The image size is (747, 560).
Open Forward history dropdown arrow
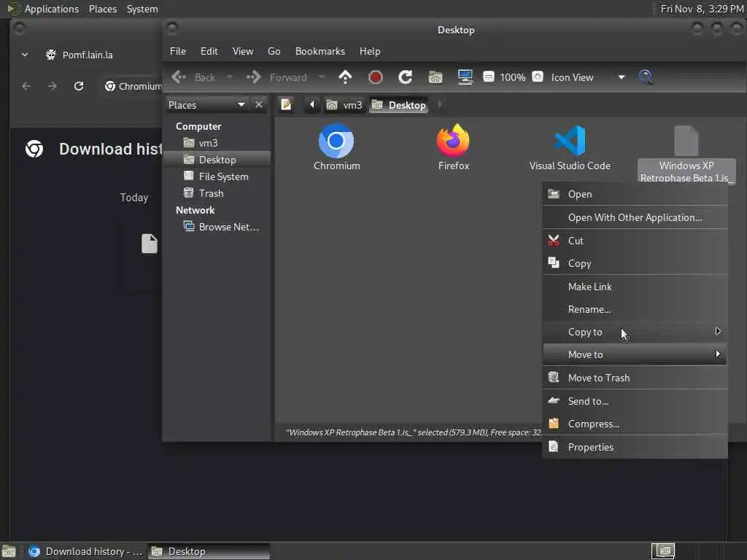coord(322,77)
